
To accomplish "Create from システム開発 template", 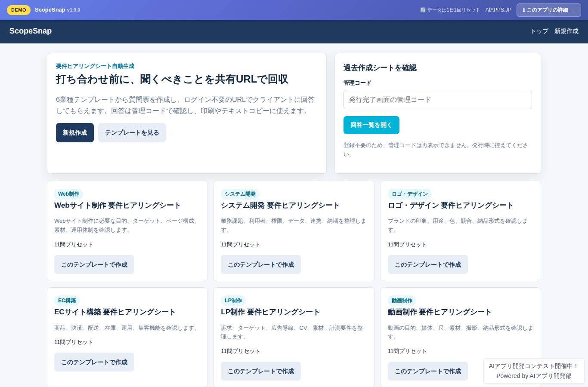I will coord(261,264).
